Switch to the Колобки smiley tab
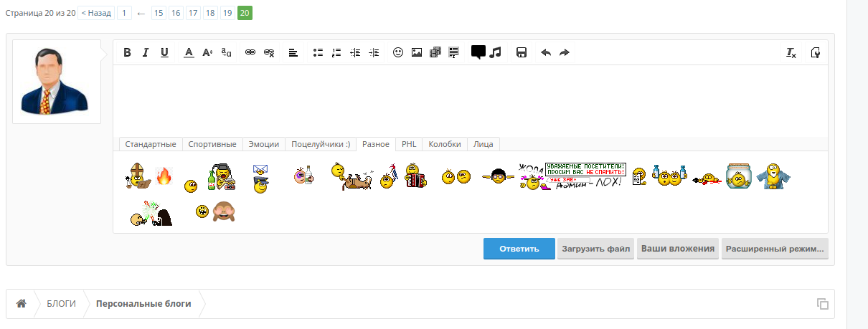Viewport: 868px width, 329px height. [x=444, y=144]
